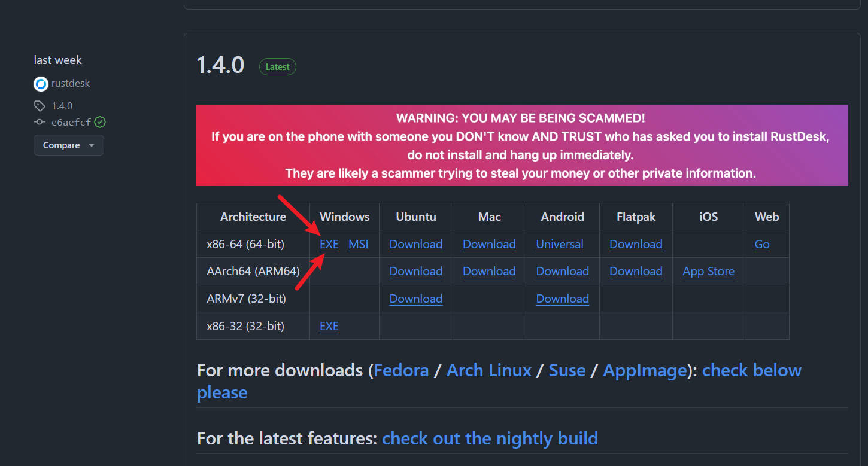Click the 'last week' release date text
The image size is (868, 466).
[x=57, y=60]
